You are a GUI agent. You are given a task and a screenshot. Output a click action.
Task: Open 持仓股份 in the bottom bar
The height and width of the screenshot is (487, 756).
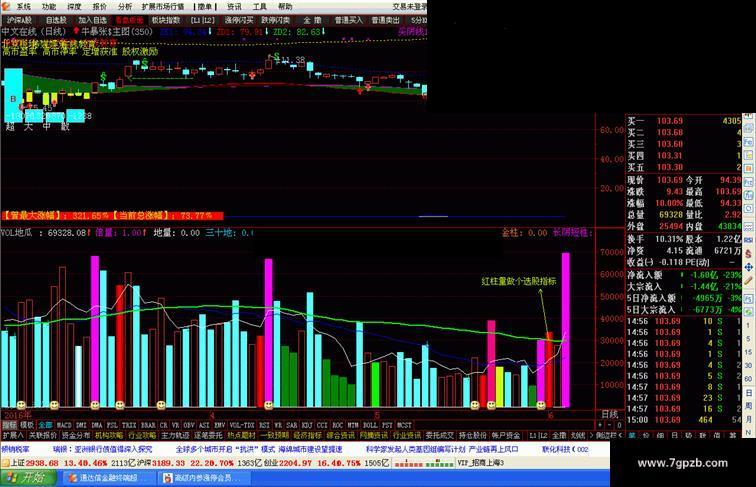[472, 435]
